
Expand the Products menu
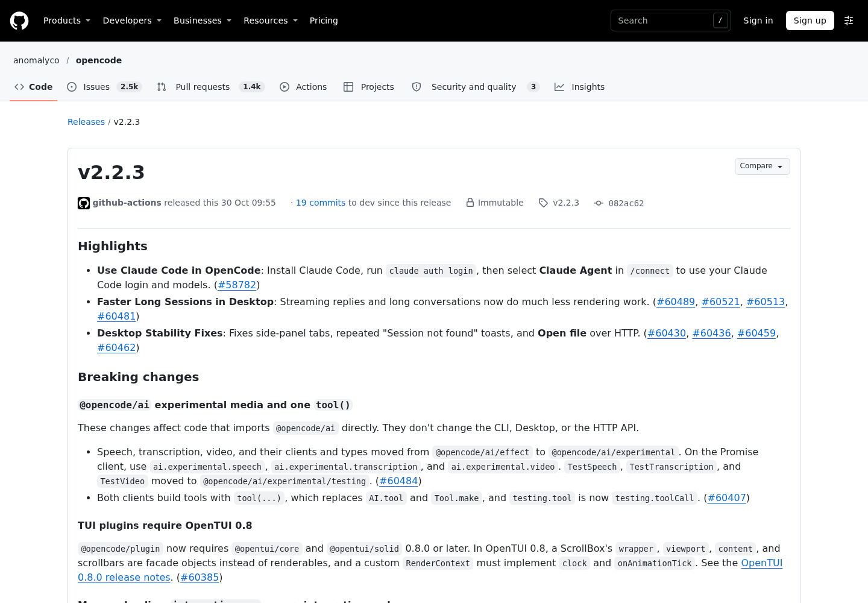coord(67,21)
